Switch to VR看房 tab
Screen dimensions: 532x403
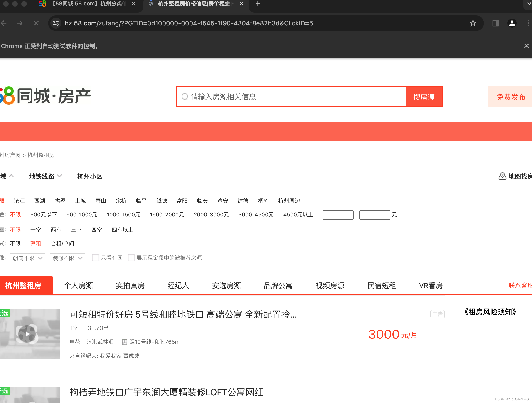tap(431, 286)
